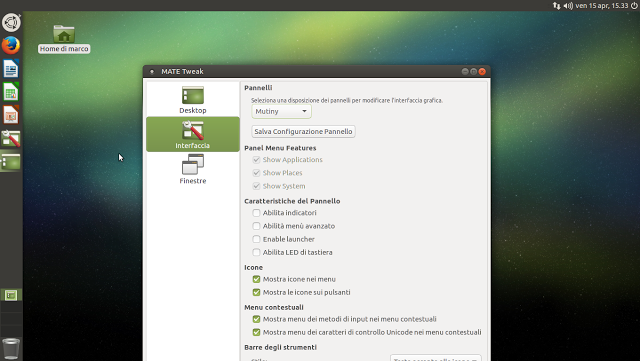Toggle the Show Places checkbox

coord(256,173)
